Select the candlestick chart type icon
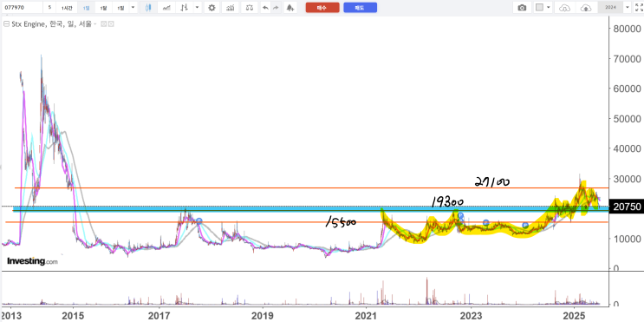Viewport: 644px width, 322px height. [x=148, y=8]
